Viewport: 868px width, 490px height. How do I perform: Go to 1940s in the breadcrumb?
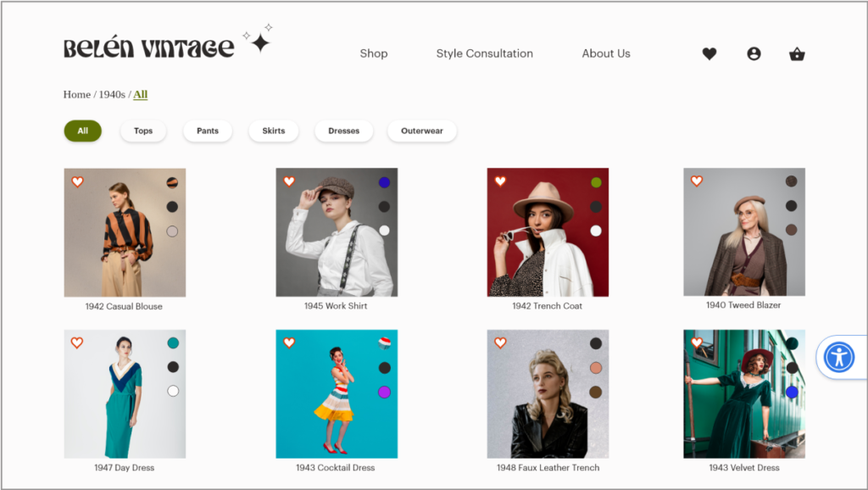(x=112, y=95)
